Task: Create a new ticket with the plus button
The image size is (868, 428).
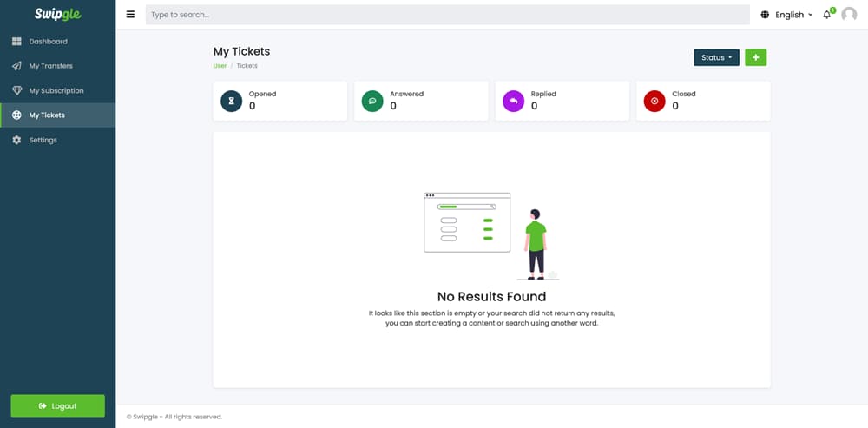Action: (756, 57)
